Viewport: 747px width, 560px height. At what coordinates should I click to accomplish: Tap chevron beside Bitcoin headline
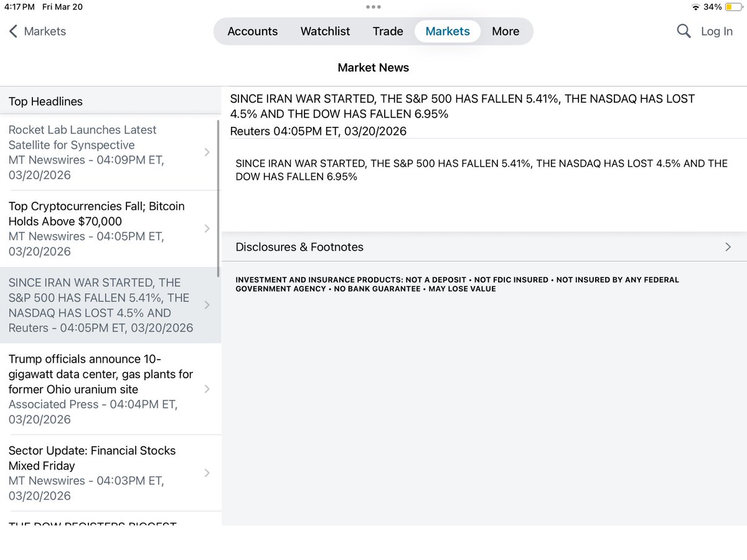[207, 229]
